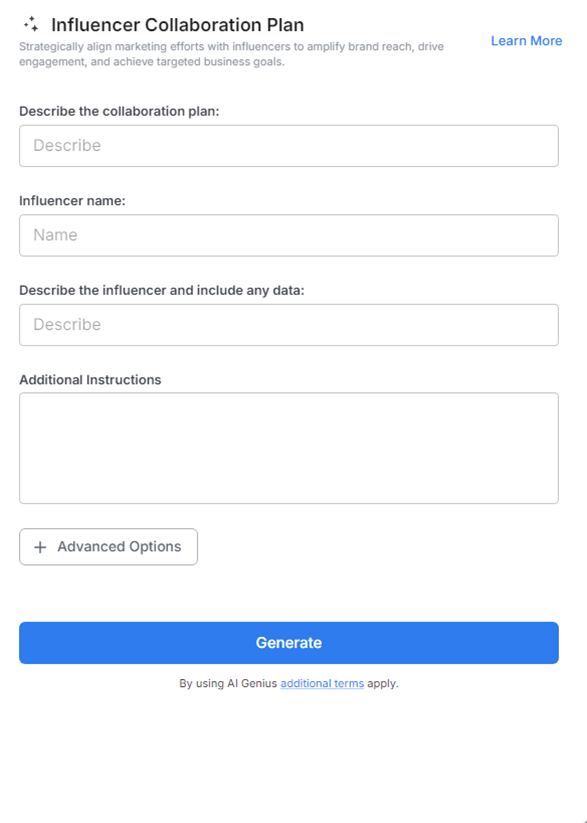Screen dimensions: 587x823
Task: Click the Influencer name input
Action: pyautogui.click(x=288, y=235)
